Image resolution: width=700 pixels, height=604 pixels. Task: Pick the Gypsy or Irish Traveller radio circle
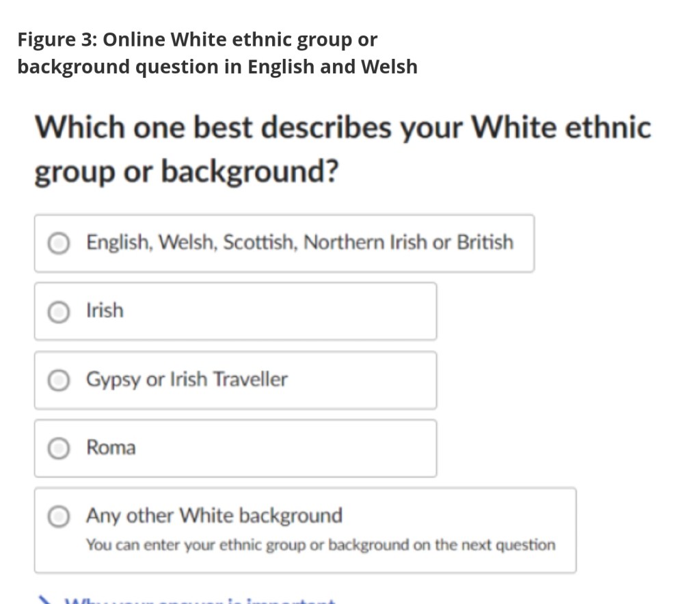click(x=59, y=380)
